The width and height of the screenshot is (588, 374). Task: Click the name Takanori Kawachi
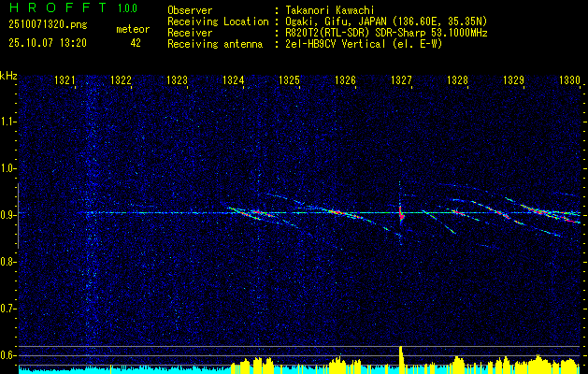[328, 10]
